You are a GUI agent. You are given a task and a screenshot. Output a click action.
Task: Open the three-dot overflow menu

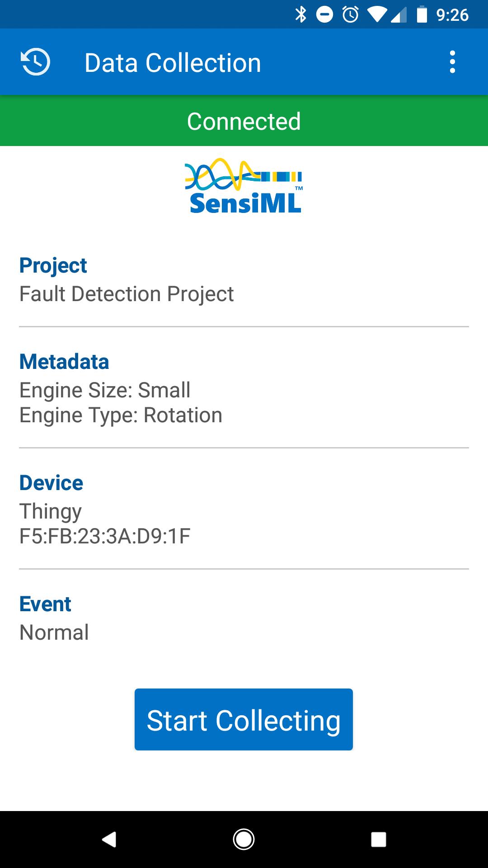[452, 62]
